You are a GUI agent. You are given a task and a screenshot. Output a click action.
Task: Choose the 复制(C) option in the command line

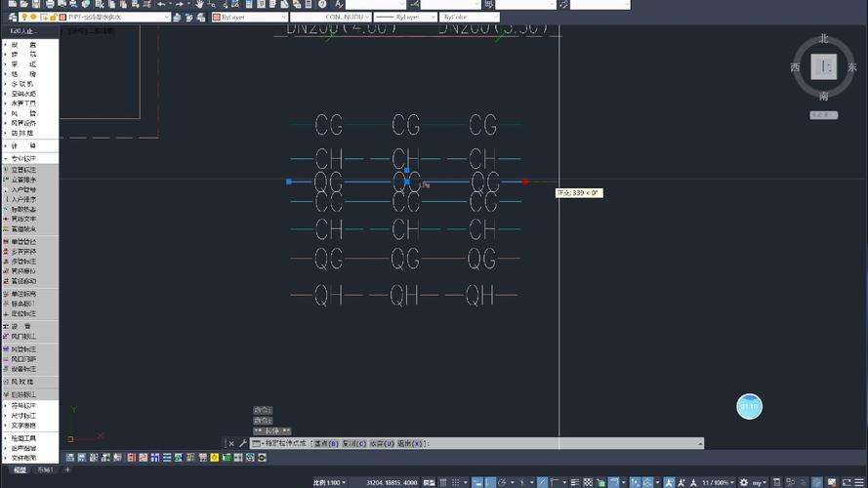353,443
